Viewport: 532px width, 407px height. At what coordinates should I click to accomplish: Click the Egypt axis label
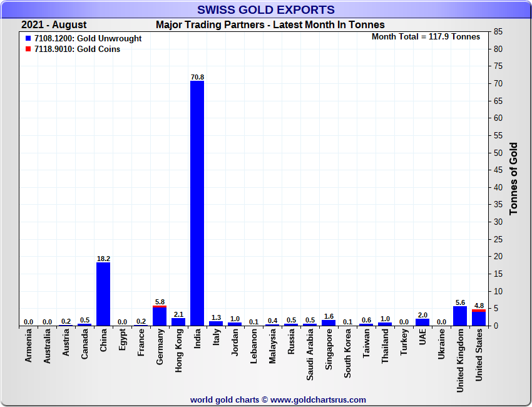click(123, 339)
